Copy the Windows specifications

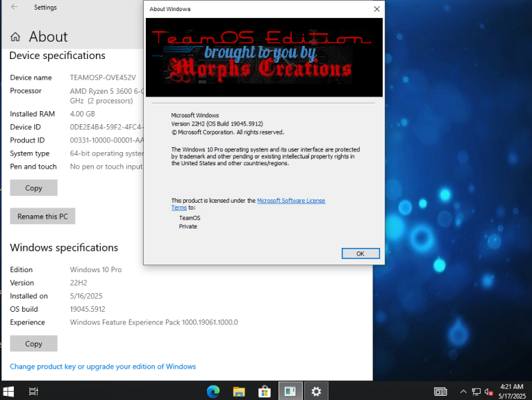[33, 343]
